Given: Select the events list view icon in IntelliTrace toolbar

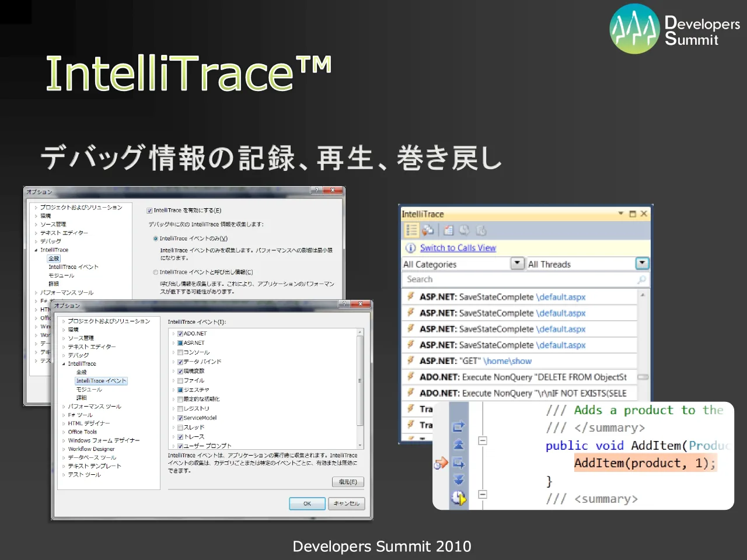Looking at the screenshot, I should point(412,230).
